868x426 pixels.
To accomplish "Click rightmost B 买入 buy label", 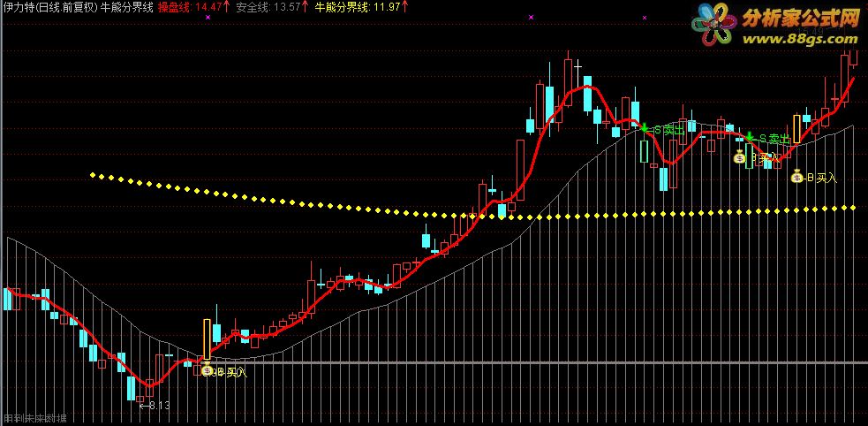I will point(822,178).
